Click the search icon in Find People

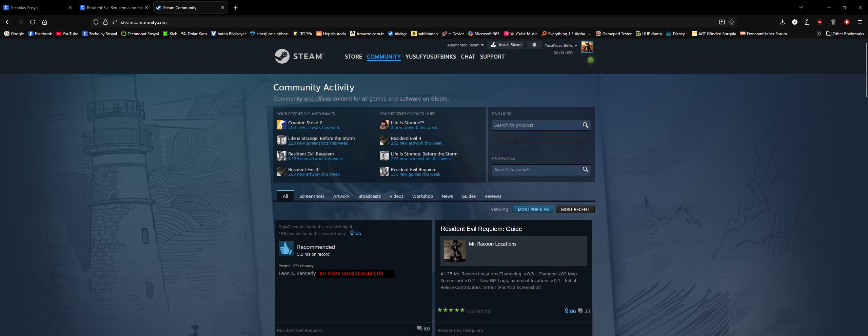tap(586, 170)
